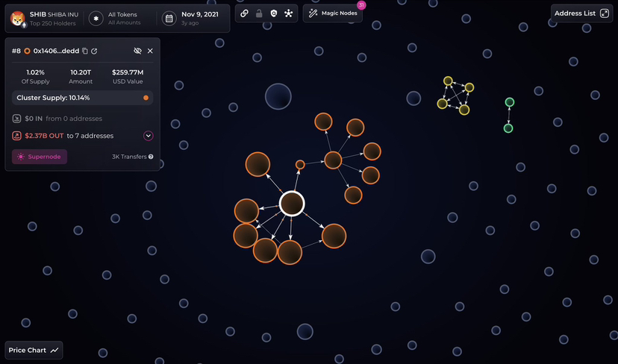
Task: Toggle the Supernode button
Action: 40,157
